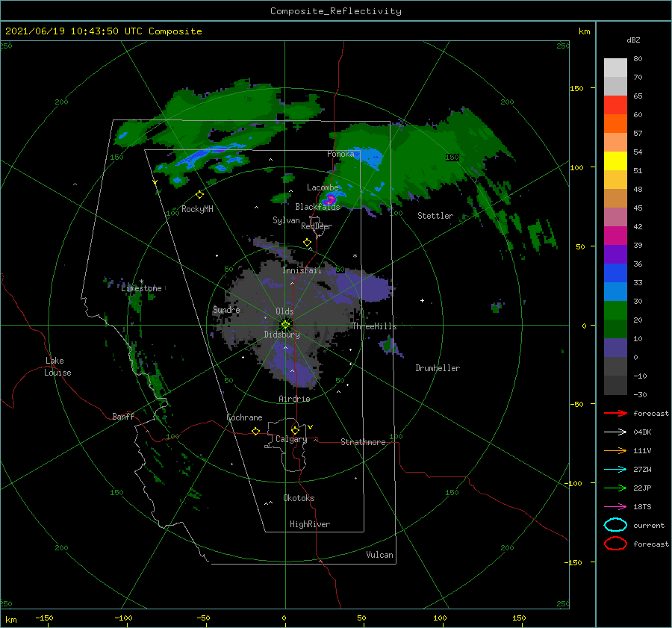Click the Didsbury city label

pos(281,335)
